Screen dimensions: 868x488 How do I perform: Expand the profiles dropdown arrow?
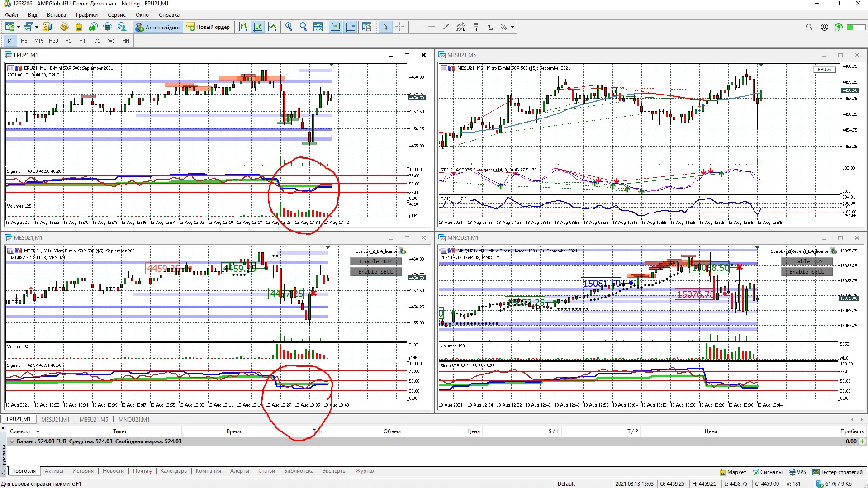tap(37, 27)
